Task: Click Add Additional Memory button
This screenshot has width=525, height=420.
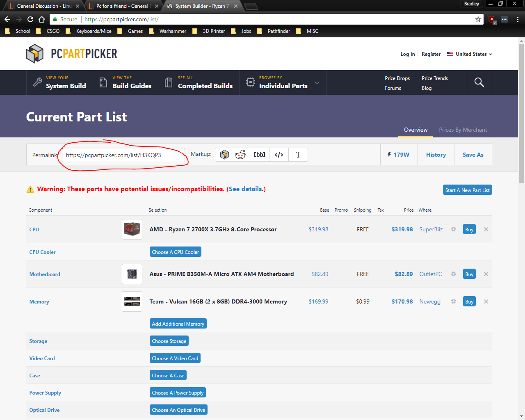Action: (178, 324)
